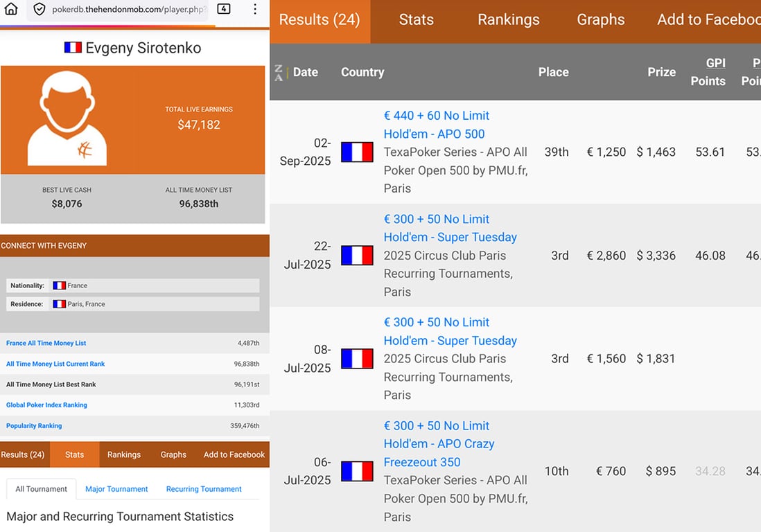The width and height of the screenshot is (761, 532).
Task: Open the browser three-dot menu
Action: pyautogui.click(x=255, y=9)
